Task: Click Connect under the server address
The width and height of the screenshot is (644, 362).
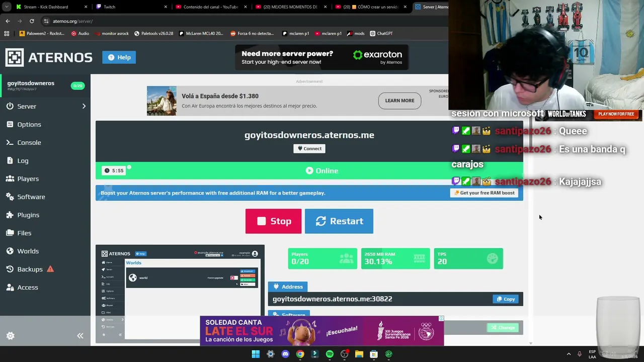Action: 309,148
